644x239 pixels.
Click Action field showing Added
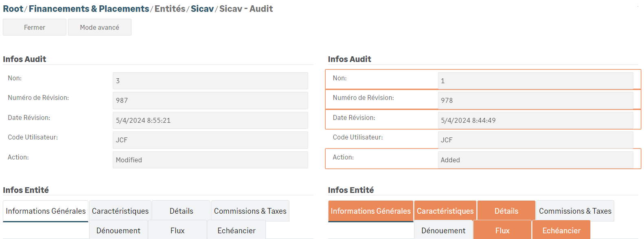[535, 160]
